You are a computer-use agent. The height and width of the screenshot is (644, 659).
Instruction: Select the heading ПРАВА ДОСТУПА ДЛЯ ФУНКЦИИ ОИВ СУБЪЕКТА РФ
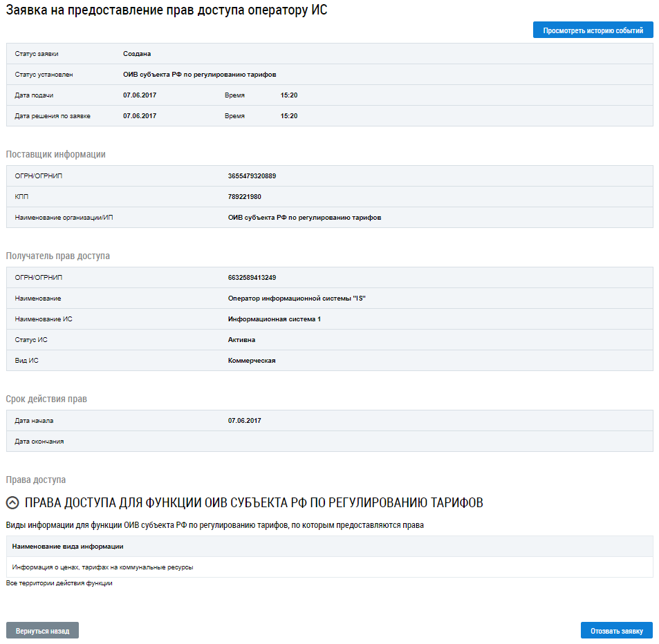254,502
